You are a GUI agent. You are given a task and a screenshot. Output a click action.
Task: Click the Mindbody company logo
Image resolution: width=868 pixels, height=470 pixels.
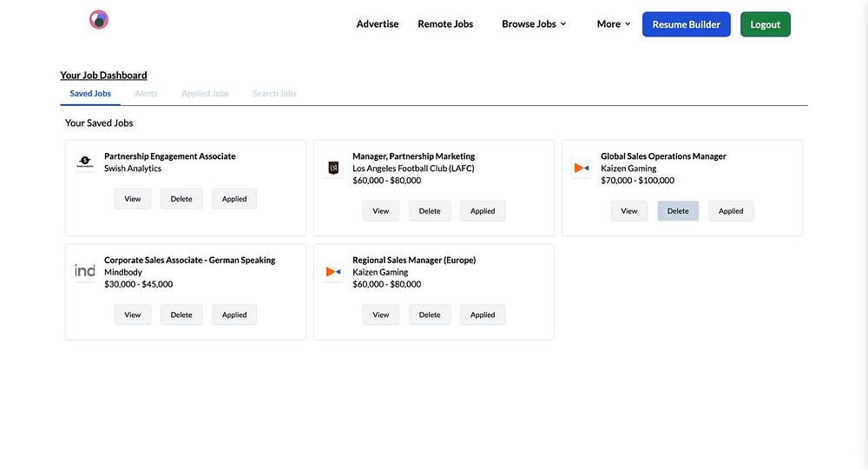(x=85, y=272)
